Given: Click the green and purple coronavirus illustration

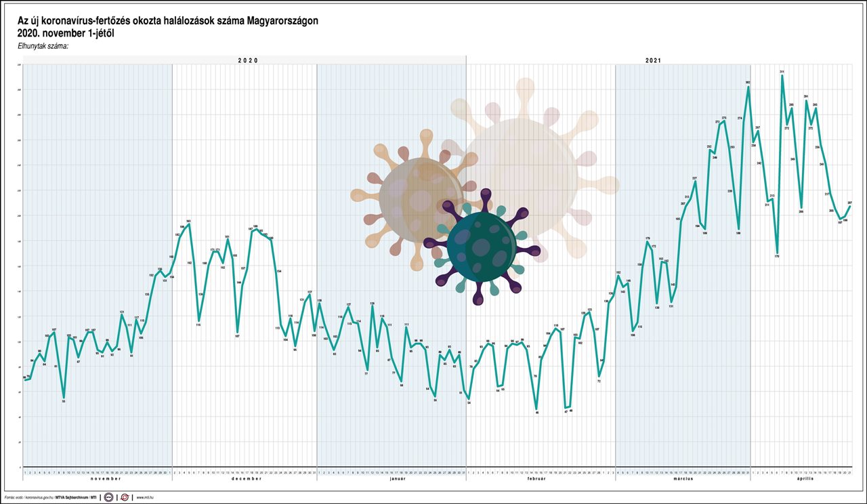Looking at the screenshot, I should (x=482, y=247).
